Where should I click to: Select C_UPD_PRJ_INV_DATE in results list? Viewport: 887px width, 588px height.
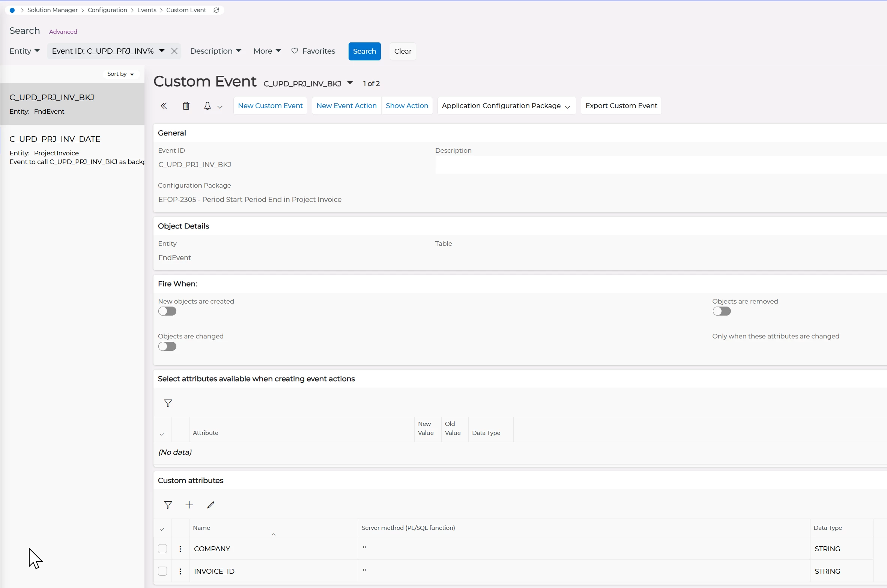tap(55, 139)
